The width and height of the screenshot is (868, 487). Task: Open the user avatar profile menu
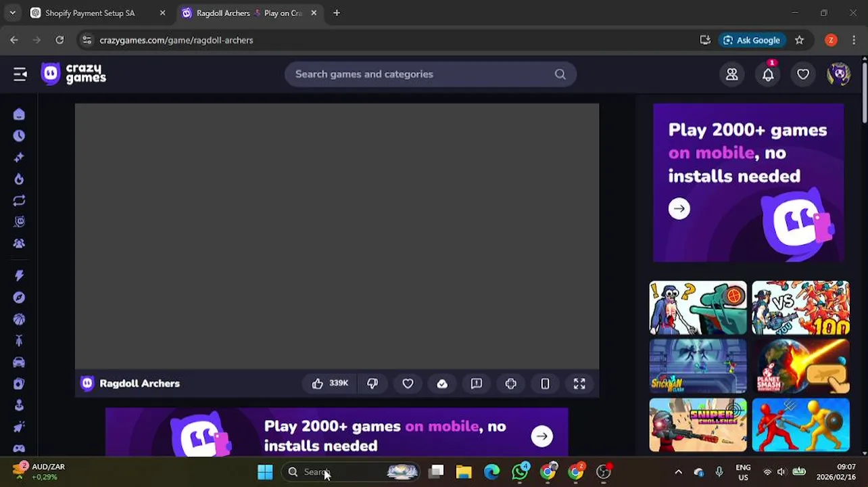click(x=838, y=74)
